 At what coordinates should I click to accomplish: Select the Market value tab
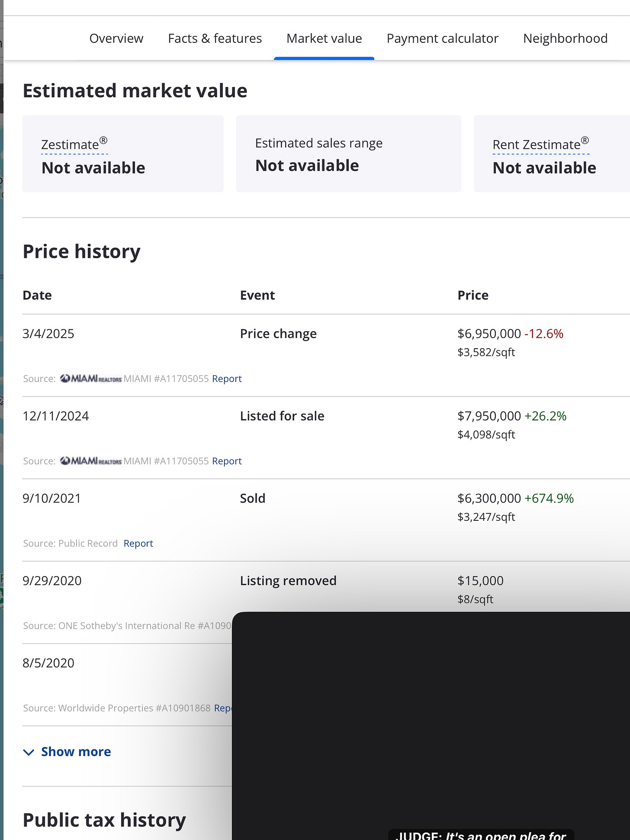(324, 38)
